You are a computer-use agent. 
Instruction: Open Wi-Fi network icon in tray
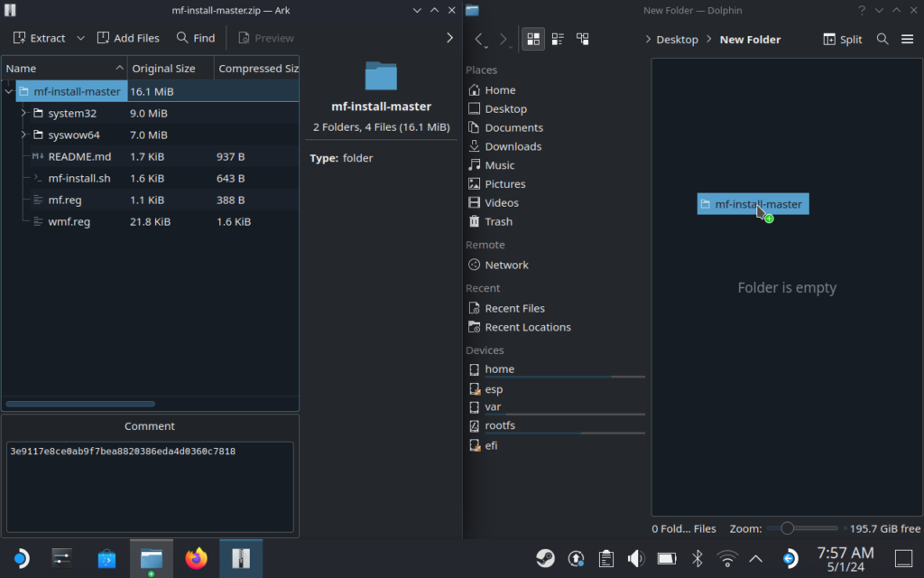(727, 558)
